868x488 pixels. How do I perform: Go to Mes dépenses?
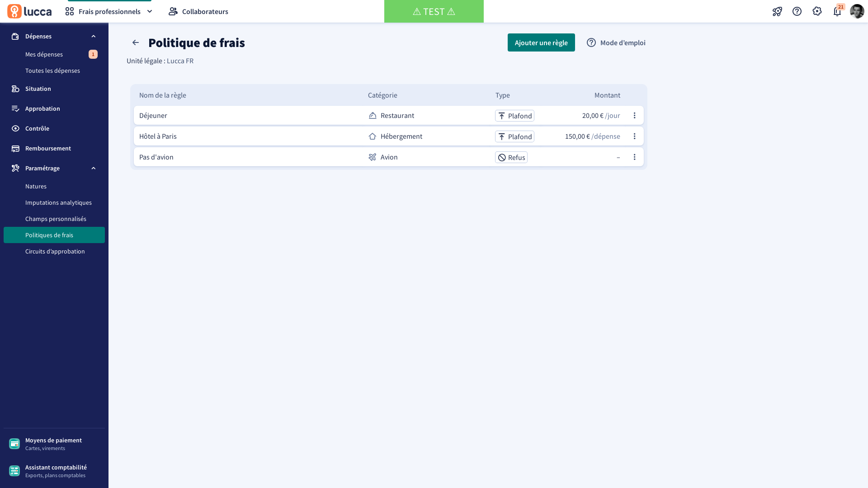coord(44,54)
